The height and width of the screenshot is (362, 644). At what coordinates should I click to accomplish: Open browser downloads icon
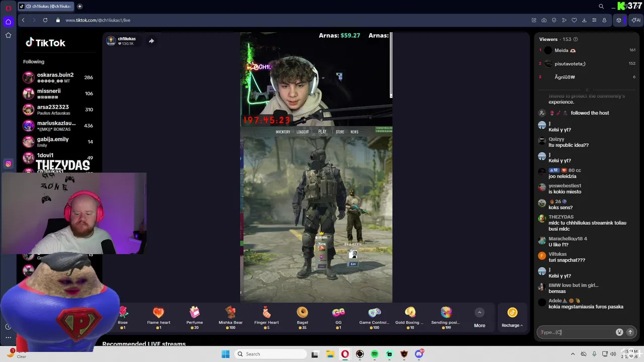pyautogui.click(x=584, y=20)
